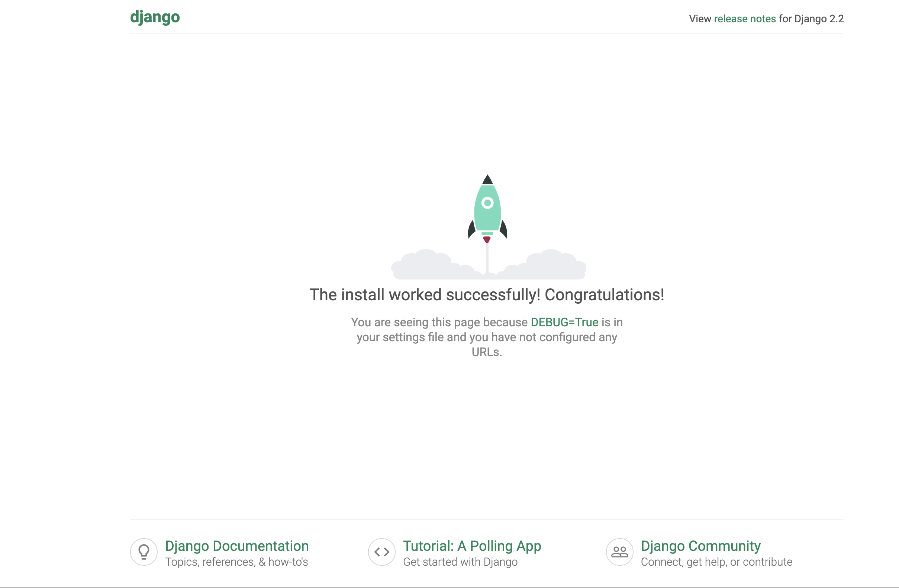This screenshot has width=899, height=588.
Task: Click 'Topics, references, & how-to's' subtitle
Action: pyautogui.click(x=236, y=562)
